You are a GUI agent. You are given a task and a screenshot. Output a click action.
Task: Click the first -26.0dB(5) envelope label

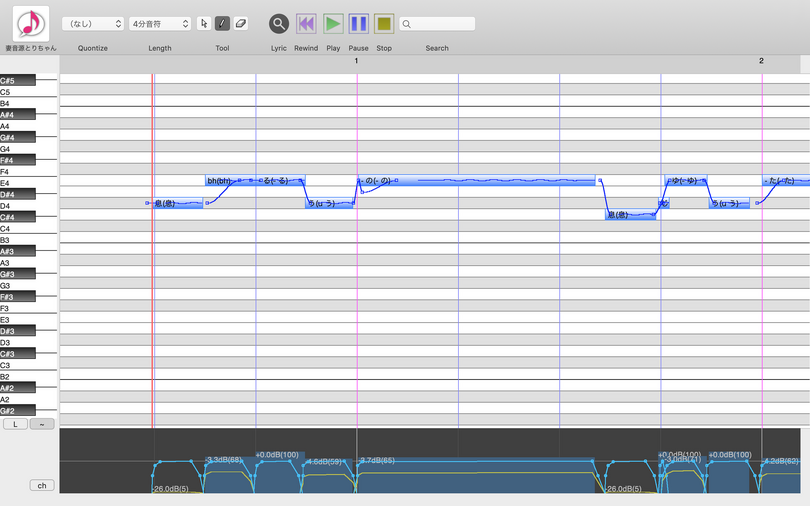pos(170,488)
